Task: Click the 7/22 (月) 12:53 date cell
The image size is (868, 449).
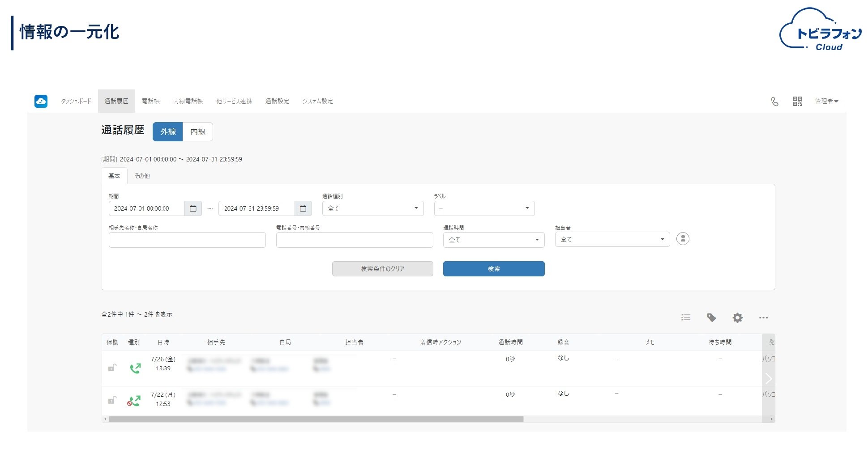Action: coord(163,399)
